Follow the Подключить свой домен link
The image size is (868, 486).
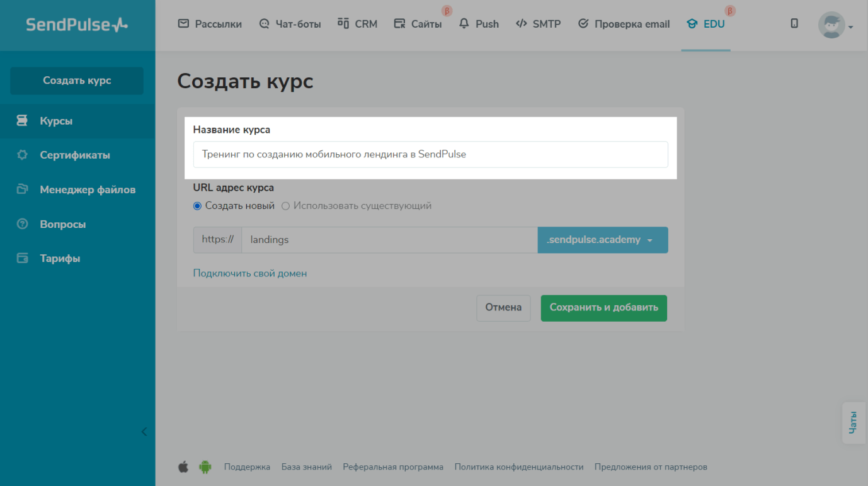tap(250, 273)
